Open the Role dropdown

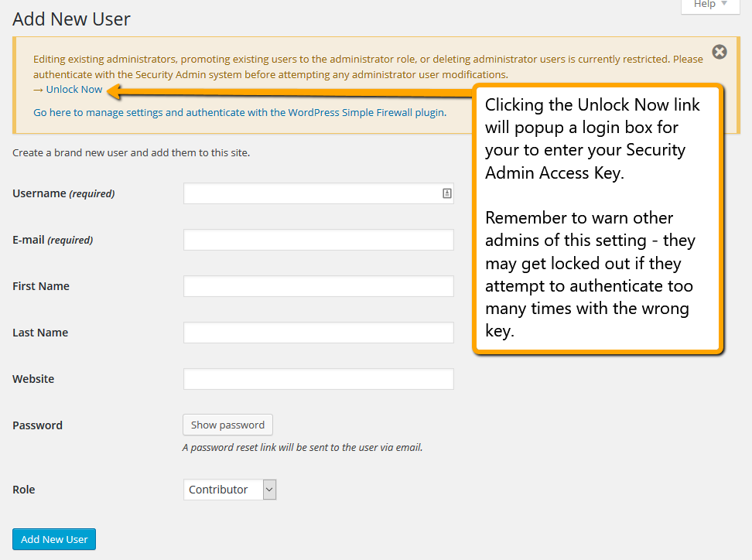pos(229,489)
